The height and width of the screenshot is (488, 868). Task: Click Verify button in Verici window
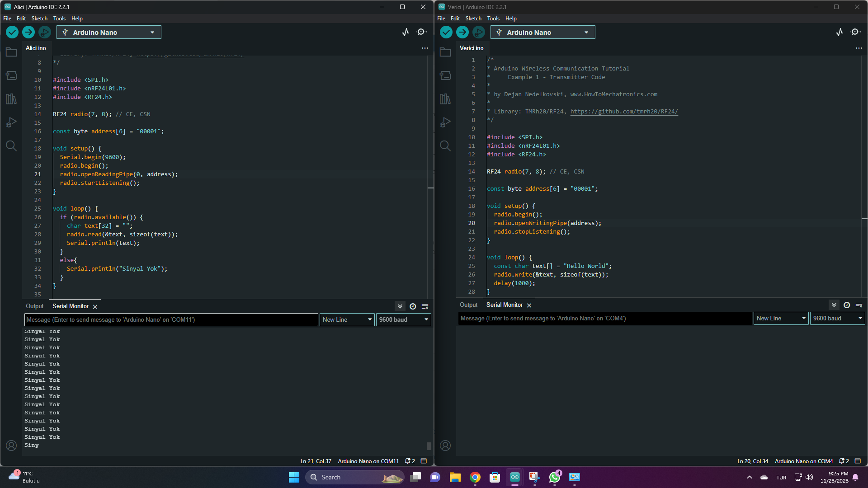[446, 32]
